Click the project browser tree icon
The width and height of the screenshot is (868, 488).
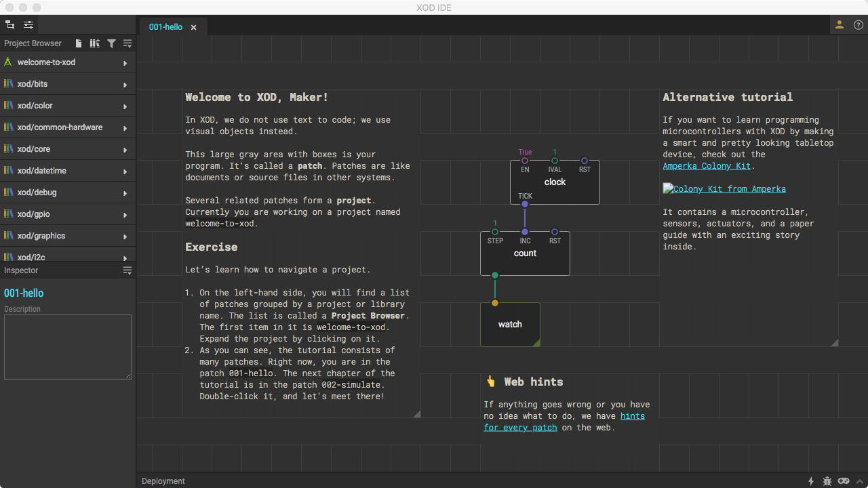point(10,25)
